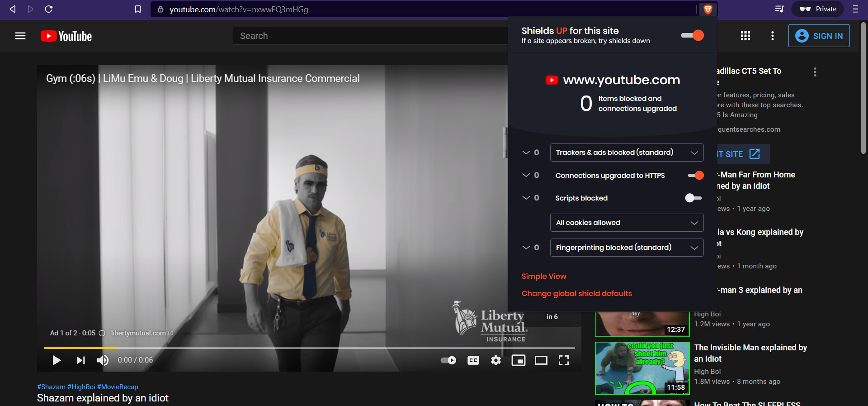Open the #Shazam hashtag

tap(51, 387)
